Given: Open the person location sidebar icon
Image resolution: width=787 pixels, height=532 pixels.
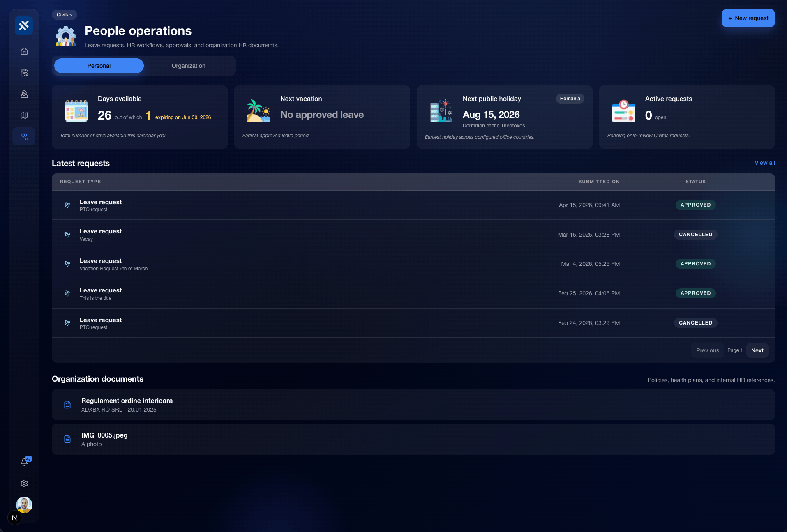Looking at the screenshot, I should [24, 94].
